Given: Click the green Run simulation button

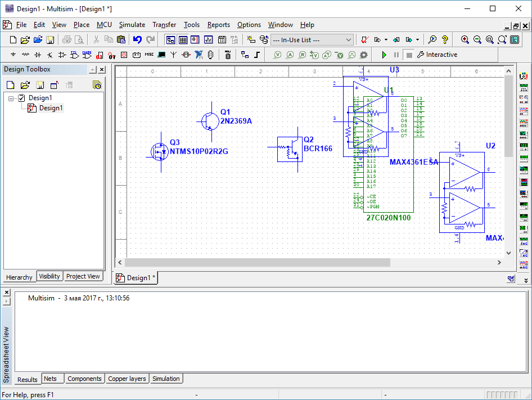Looking at the screenshot, I should (x=384, y=55).
